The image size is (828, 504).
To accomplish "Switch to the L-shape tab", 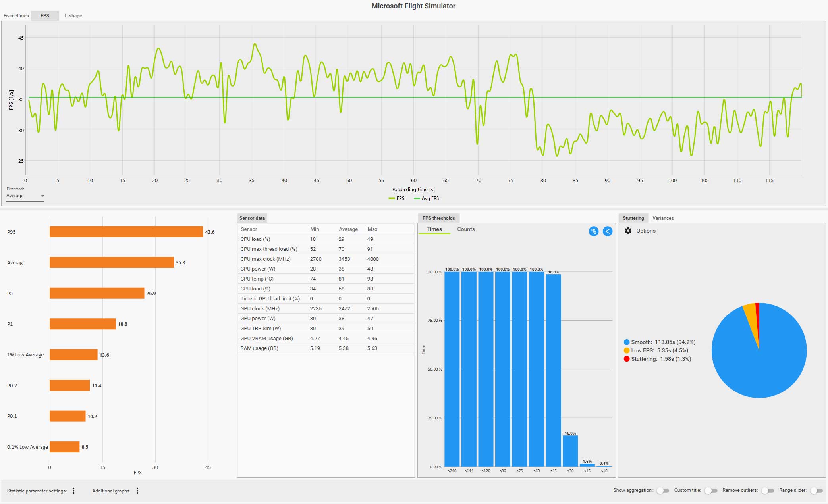I will (73, 16).
